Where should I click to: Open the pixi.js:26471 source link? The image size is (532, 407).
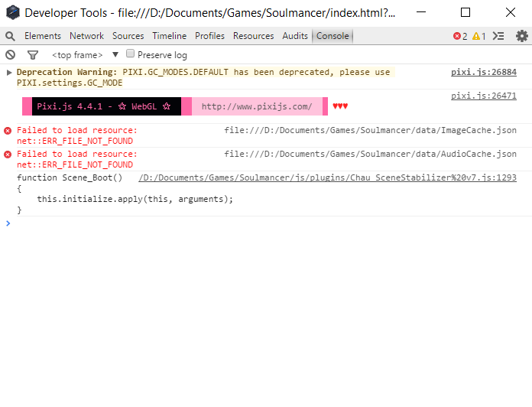point(484,96)
